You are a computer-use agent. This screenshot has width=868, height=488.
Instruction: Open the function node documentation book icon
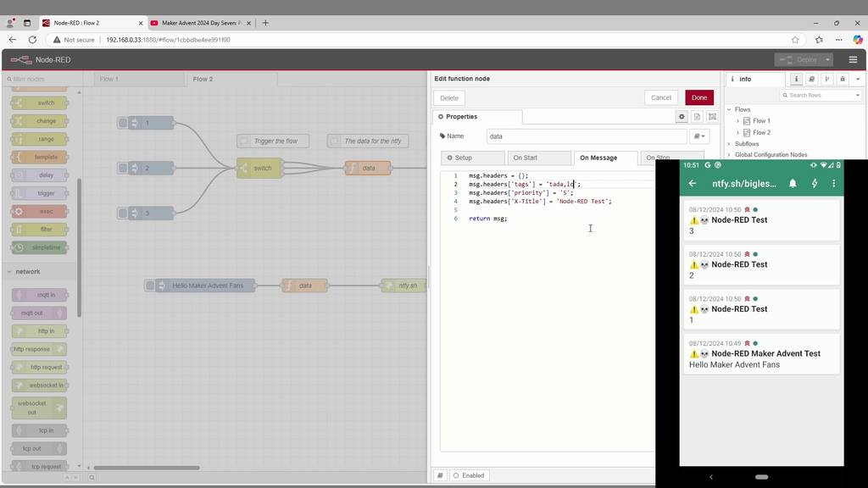click(440, 475)
